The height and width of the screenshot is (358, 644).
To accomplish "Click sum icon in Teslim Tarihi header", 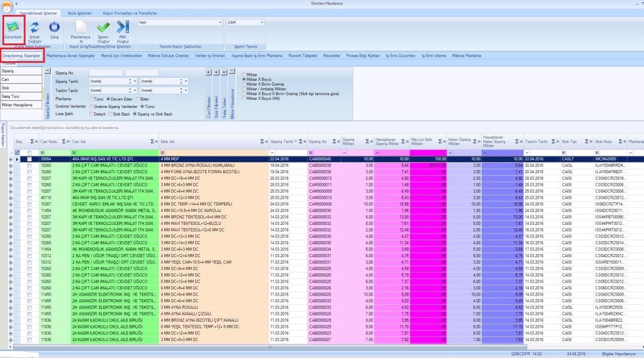I will click(x=553, y=141).
